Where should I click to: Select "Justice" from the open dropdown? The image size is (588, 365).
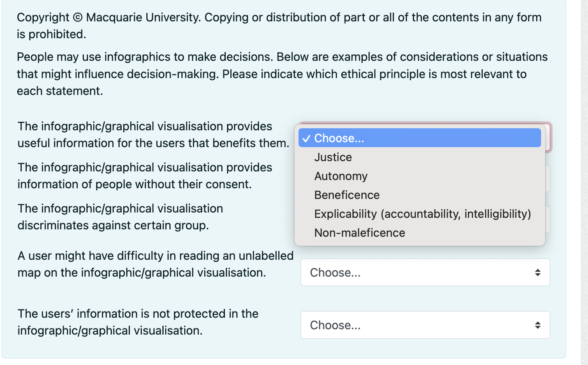click(333, 157)
